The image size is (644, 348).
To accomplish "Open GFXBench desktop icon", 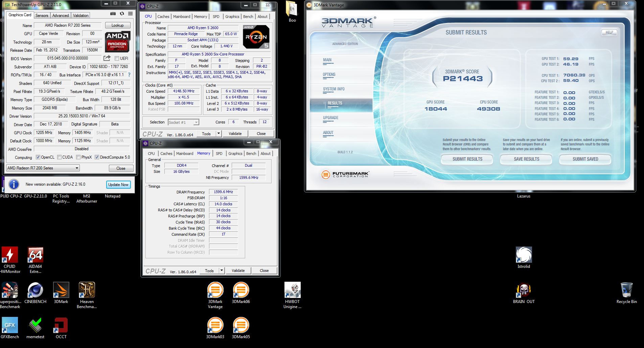I will [x=9, y=328].
